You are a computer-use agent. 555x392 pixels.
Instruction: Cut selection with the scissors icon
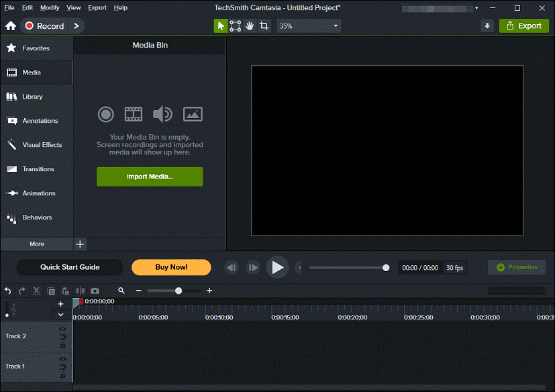pos(36,291)
